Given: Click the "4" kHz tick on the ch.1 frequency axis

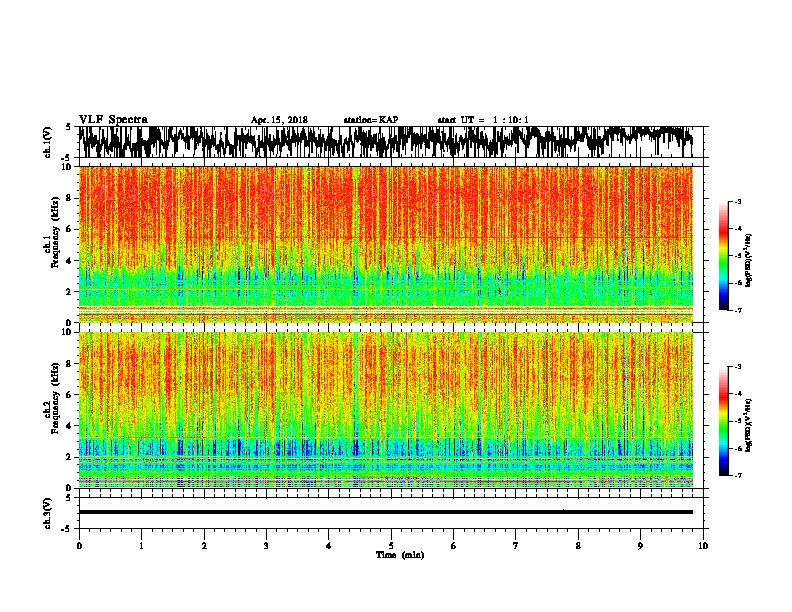Looking at the screenshot, I should (x=69, y=261).
